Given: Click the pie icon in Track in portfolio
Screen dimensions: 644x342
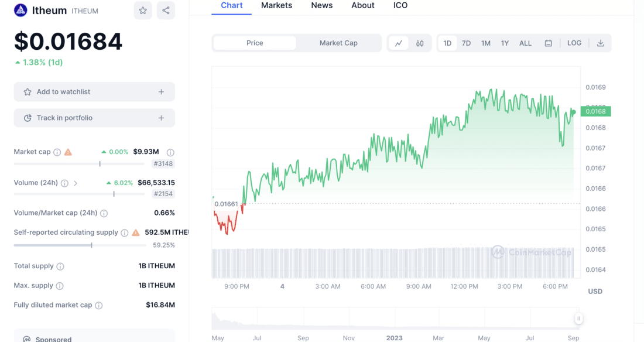Looking at the screenshot, I should pos(28,118).
